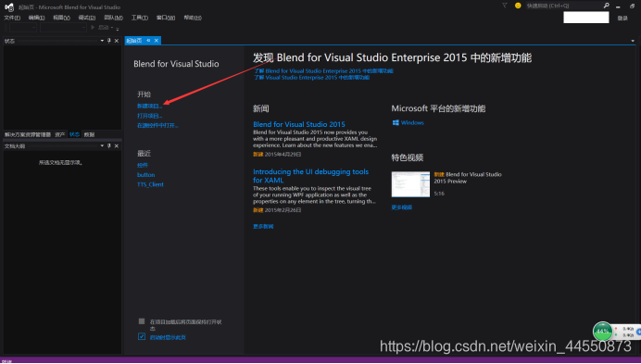641x364 pixels.
Task: Pin the 状态 panel with pushpin icon
Action: tap(109, 41)
